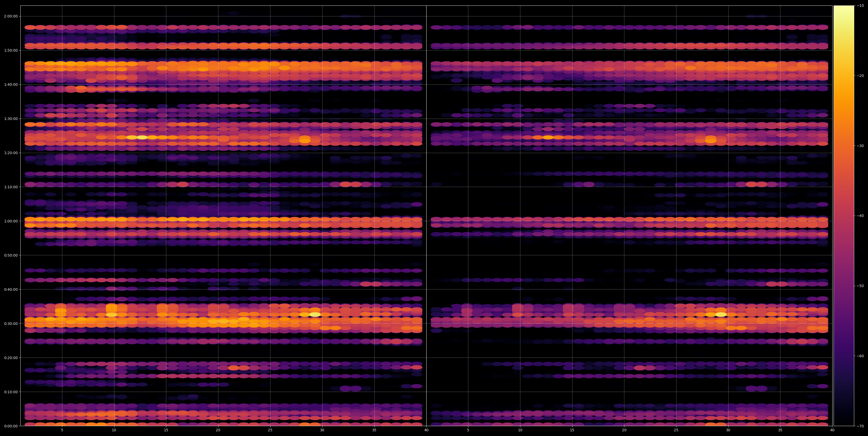Select the 0:40:00 y-axis tick label
Image resolution: width=868 pixels, height=436 pixels.
pyautogui.click(x=11, y=289)
